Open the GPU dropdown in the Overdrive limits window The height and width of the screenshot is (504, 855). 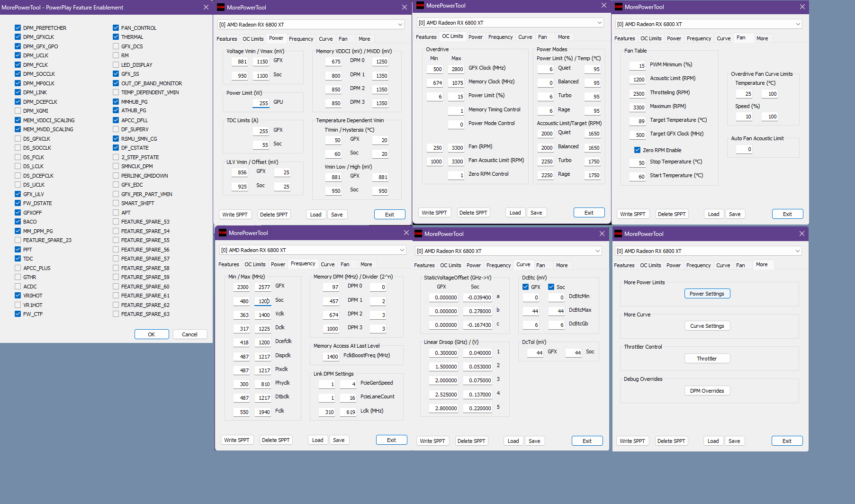(511, 23)
